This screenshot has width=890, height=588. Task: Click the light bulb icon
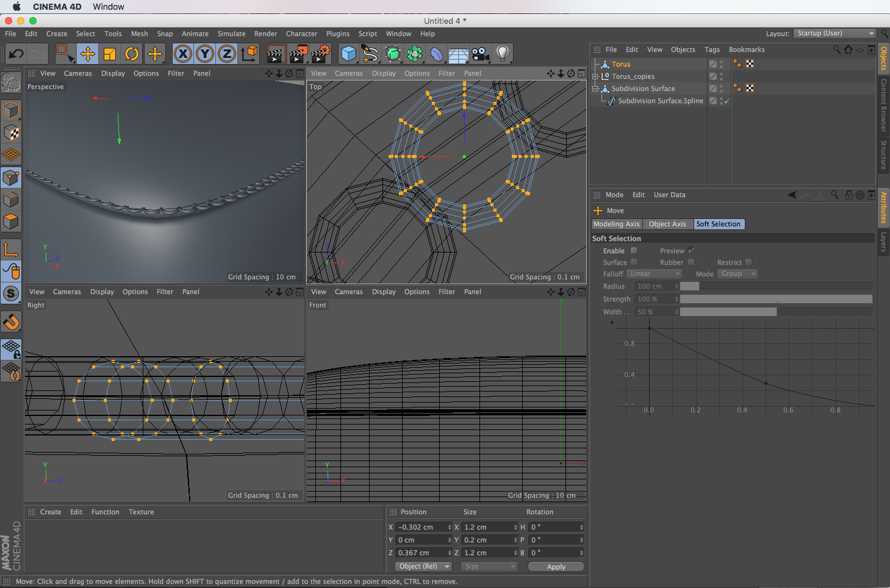[502, 54]
